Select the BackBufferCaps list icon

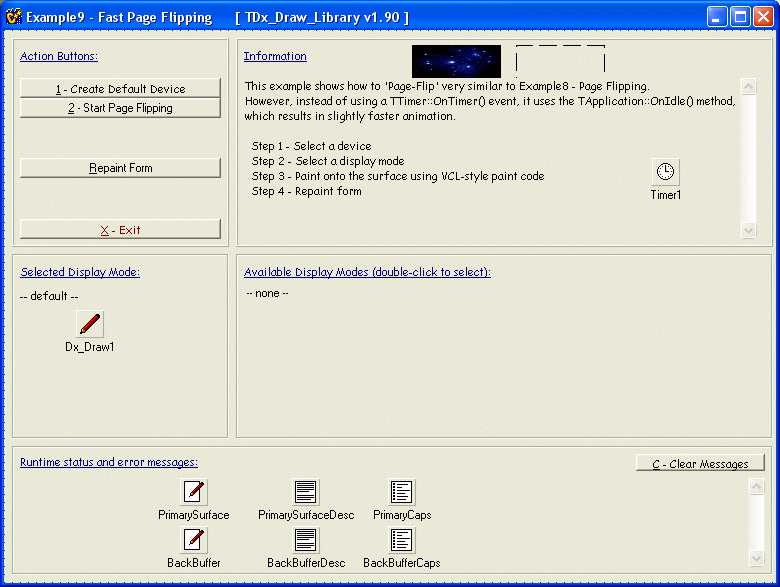tap(401, 540)
